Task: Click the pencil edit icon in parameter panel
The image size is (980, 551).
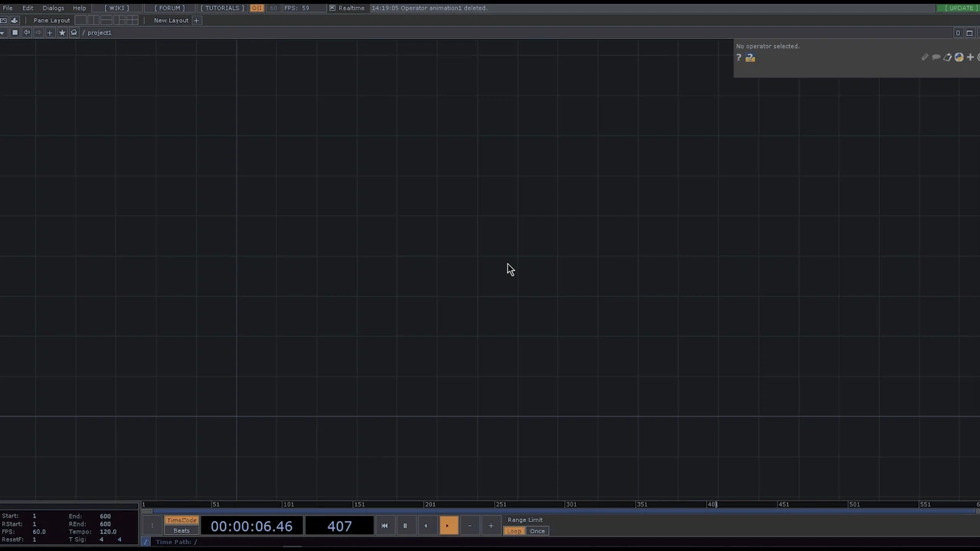Action: coord(924,57)
